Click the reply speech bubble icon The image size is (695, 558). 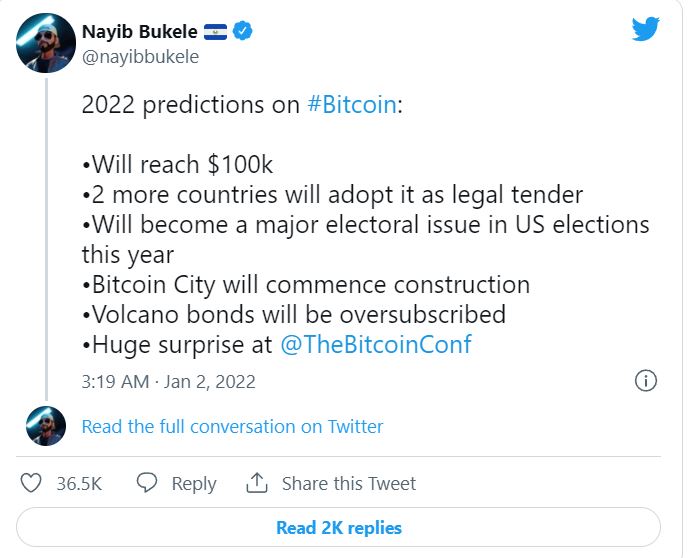click(147, 483)
